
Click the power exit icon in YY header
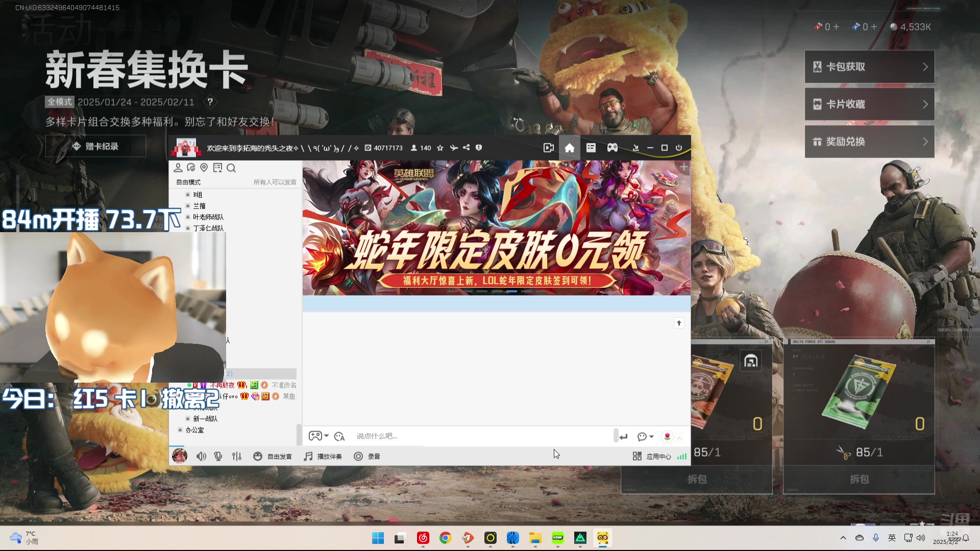pyautogui.click(x=679, y=148)
